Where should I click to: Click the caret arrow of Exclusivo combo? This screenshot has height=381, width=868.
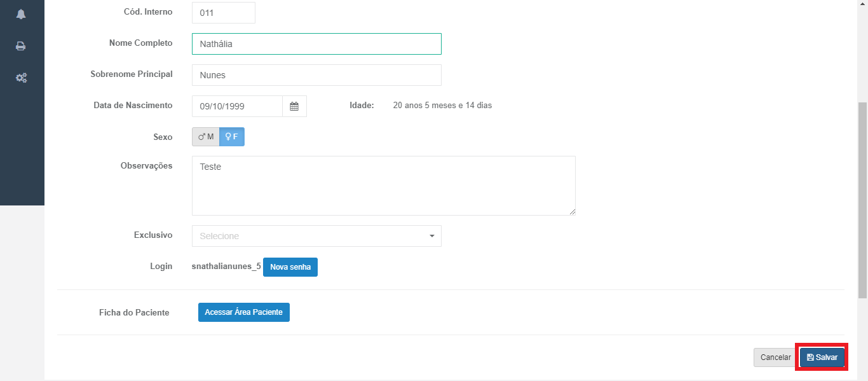click(432, 236)
